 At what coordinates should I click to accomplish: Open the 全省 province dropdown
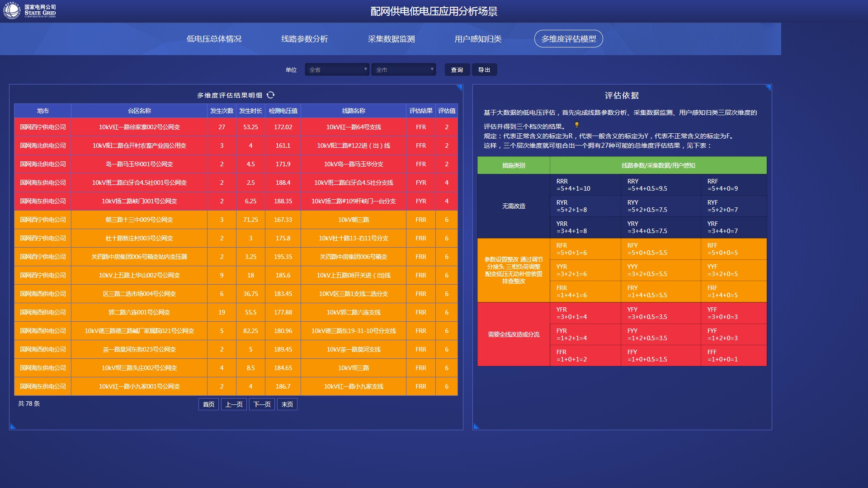coord(337,70)
